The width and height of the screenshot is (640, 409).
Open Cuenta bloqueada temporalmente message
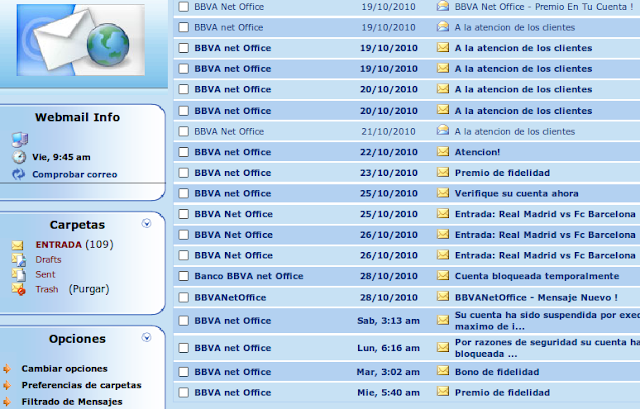tap(537, 276)
